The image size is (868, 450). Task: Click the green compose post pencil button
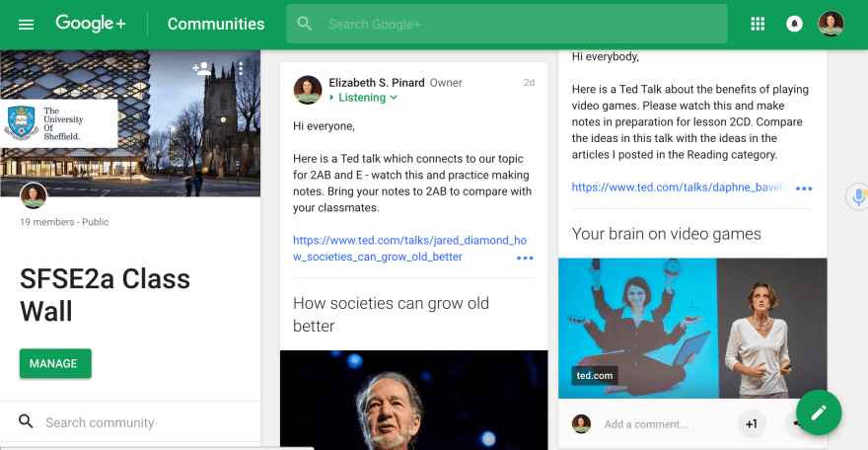coord(818,412)
